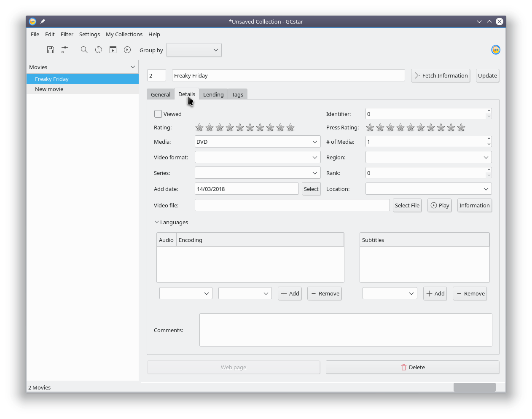Click the GCstar smiley logo at toolbar right
532x419 pixels.
click(496, 50)
